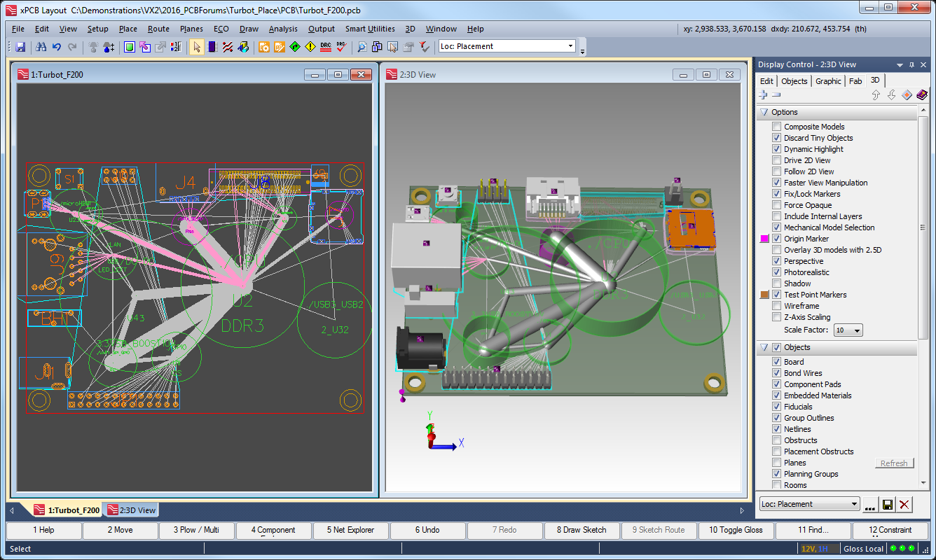Screen dimensions: 936x560
Task: Click the Save icon in main toolbar
Action: (x=20, y=47)
